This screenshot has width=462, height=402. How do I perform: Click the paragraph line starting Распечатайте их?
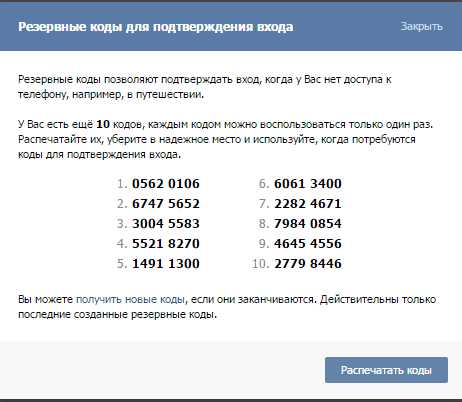point(217,139)
